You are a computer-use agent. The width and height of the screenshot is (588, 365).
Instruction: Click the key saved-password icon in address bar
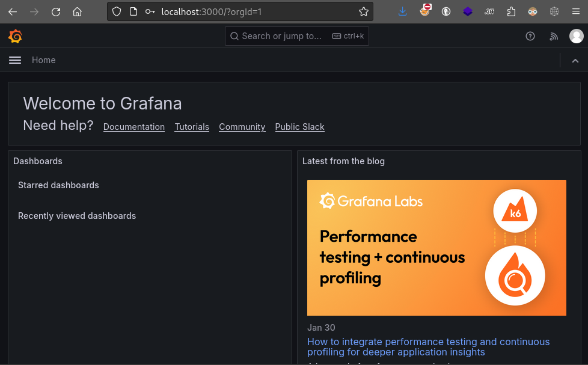(x=150, y=11)
